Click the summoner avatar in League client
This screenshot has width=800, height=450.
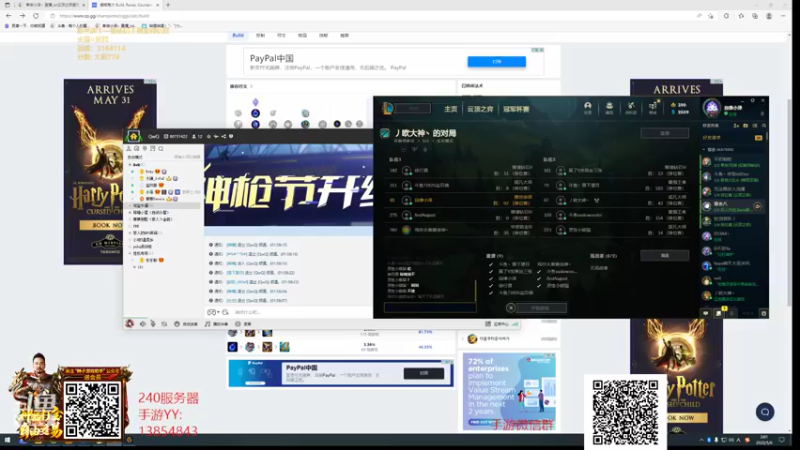[x=712, y=108]
